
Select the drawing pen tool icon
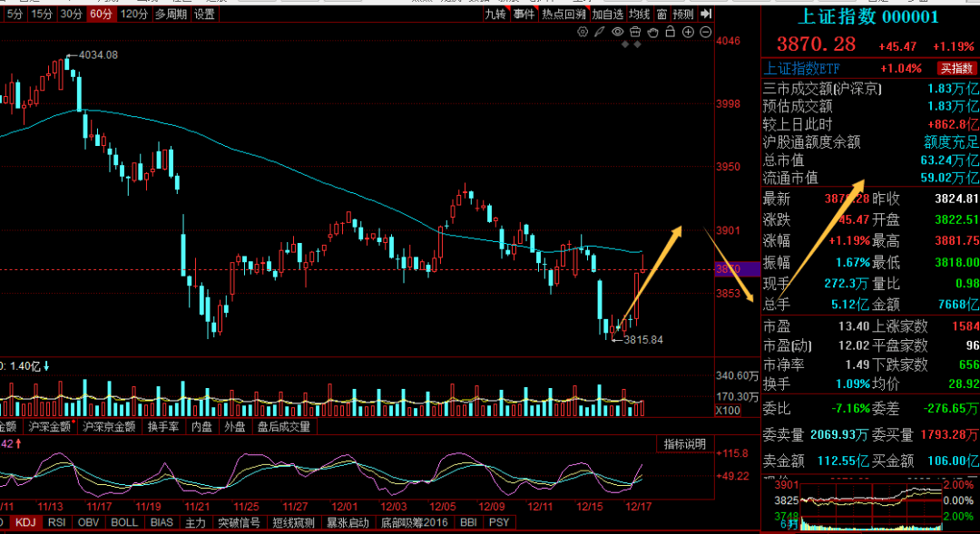tap(599, 32)
